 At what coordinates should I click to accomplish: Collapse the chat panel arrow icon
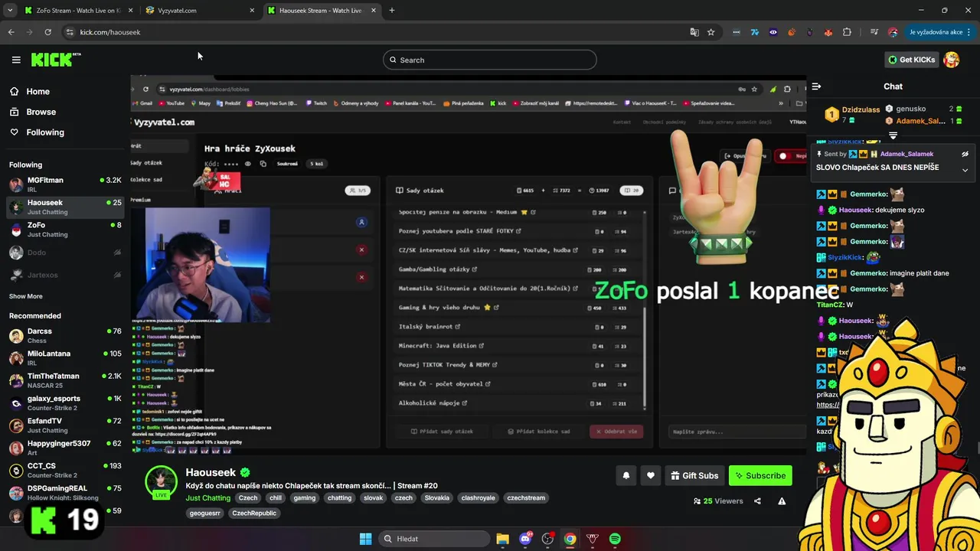click(817, 86)
